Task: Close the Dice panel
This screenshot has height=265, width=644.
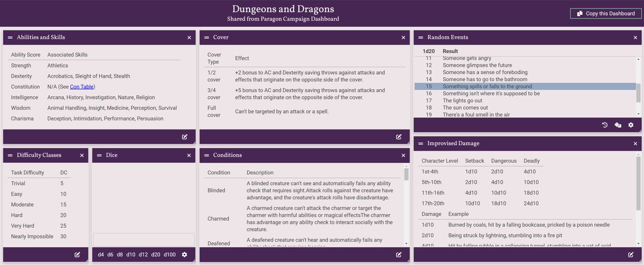Action: 189,155
